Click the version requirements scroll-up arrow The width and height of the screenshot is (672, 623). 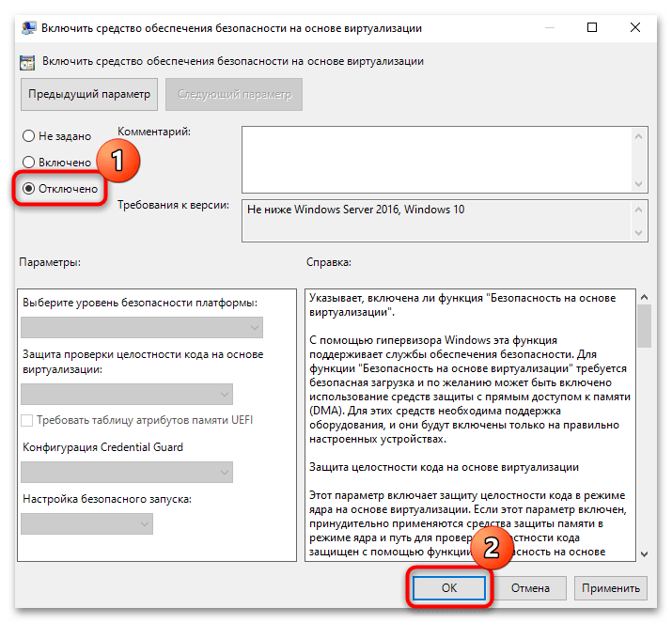(638, 210)
